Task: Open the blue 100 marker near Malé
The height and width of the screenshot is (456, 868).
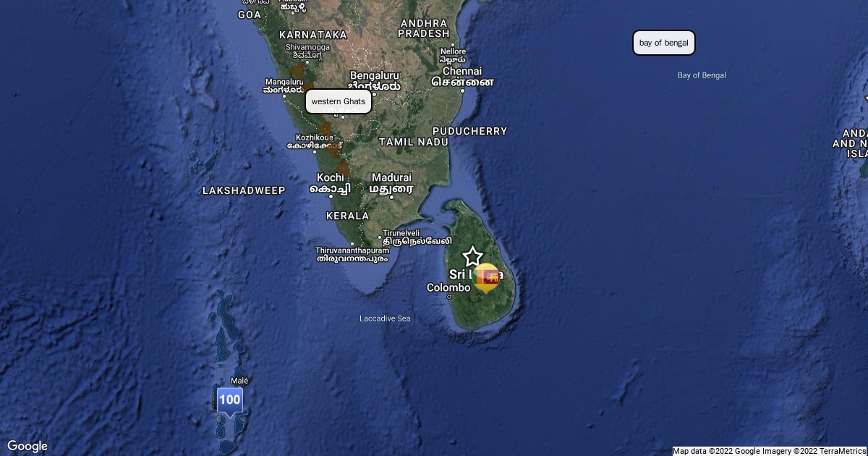Action: 229,400
